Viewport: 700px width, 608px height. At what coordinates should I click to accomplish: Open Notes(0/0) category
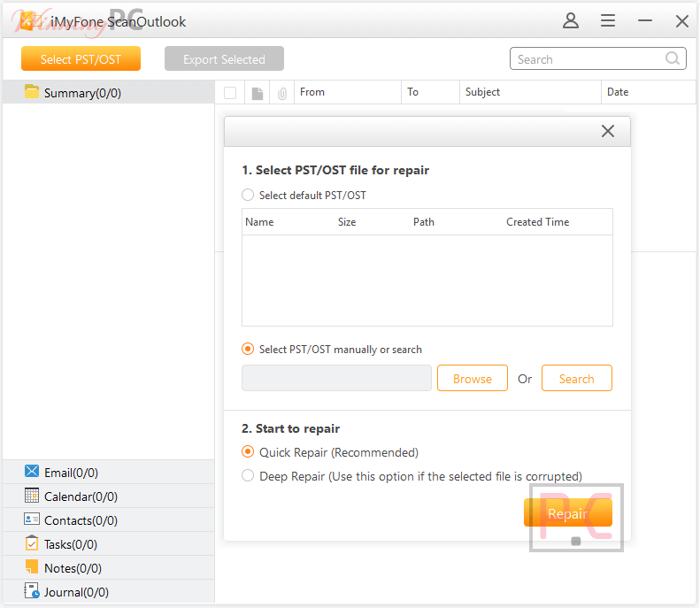(109, 567)
